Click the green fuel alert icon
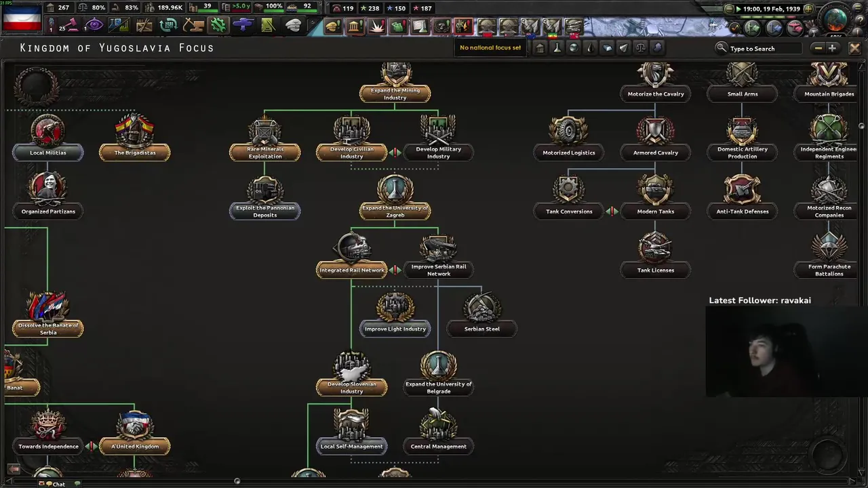 click(x=398, y=26)
